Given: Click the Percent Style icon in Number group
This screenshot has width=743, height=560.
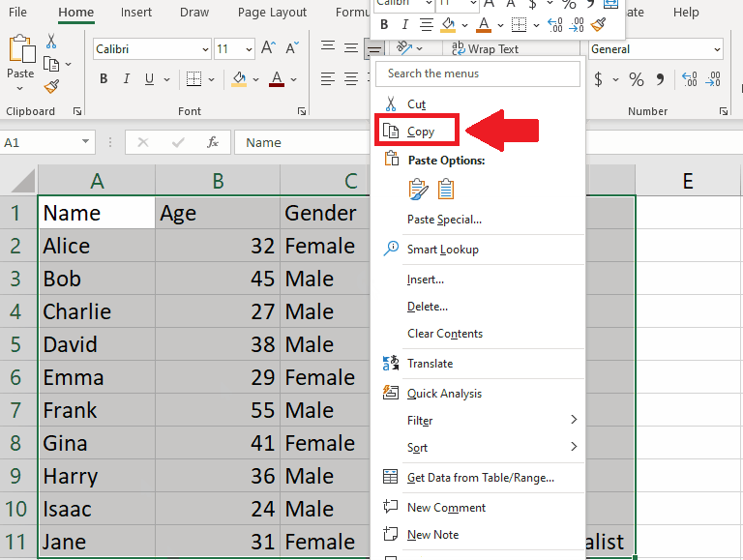Looking at the screenshot, I should tap(636, 79).
